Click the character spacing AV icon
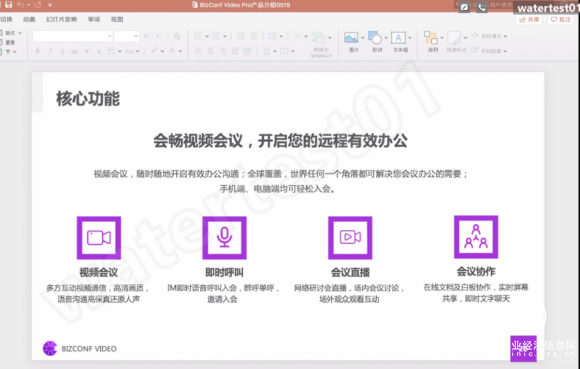580x369 pixels. pos(111,51)
